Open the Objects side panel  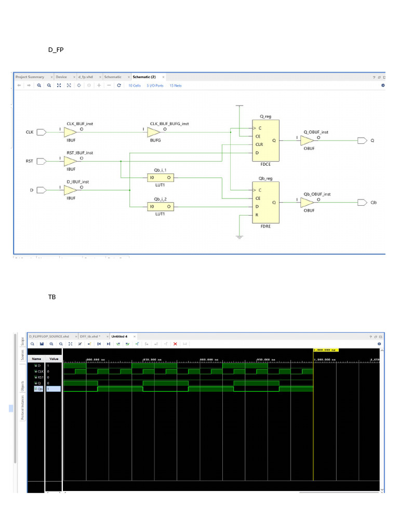(23, 386)
